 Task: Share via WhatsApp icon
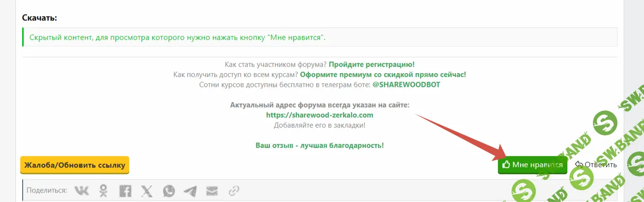[169, 191]
